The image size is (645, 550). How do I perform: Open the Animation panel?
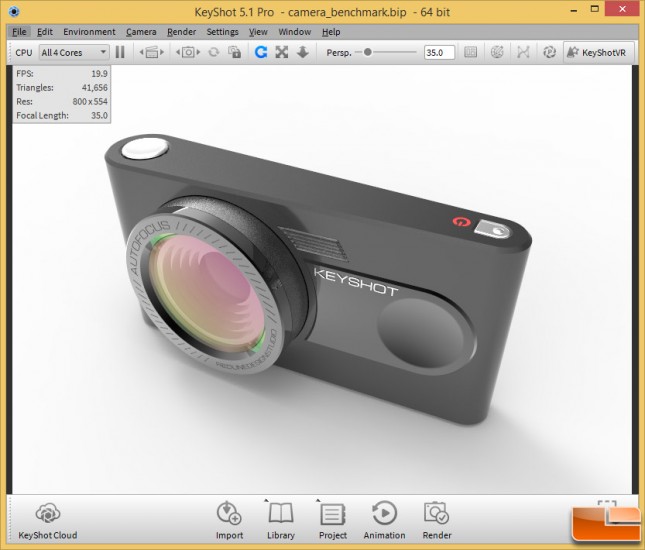point(384,520)
